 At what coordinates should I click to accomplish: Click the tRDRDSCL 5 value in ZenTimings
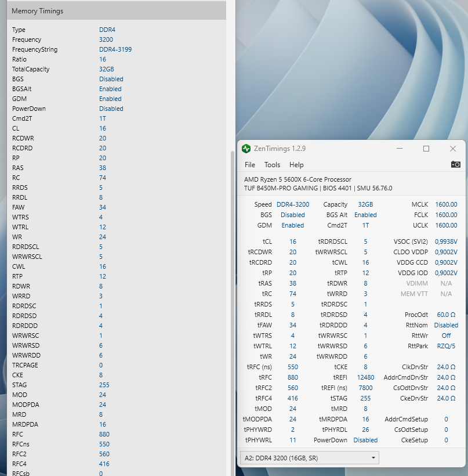click(365, 241)
